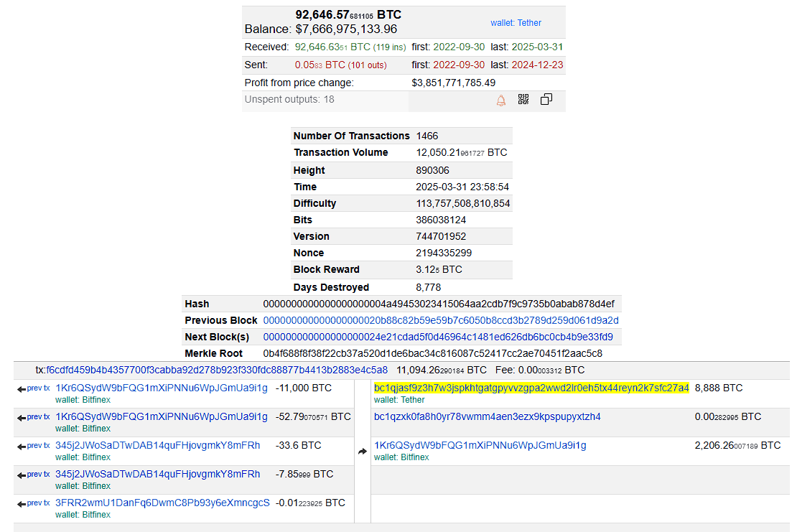
Task: Open transaction hash f6cdfd459b link
Action: coord(217,370)
